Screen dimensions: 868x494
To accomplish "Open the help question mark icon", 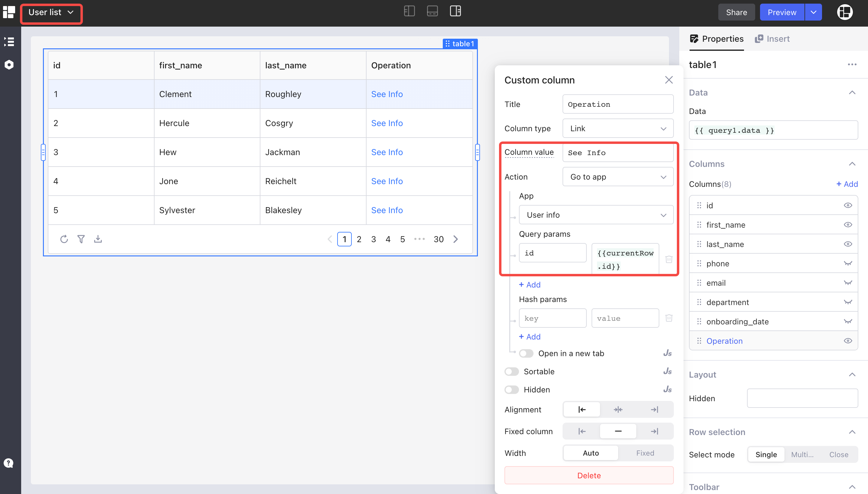I will [8, 463].
